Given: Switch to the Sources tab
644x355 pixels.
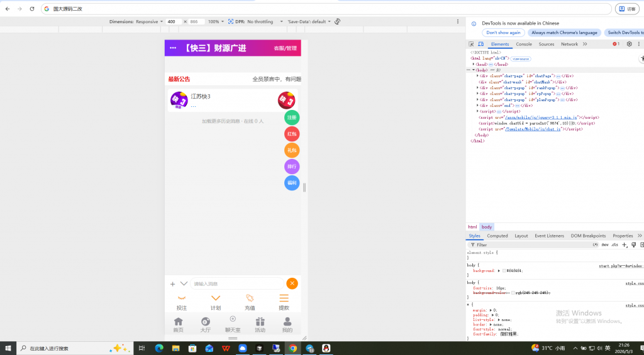Looking at the screenshot, I should pyautogui.click(x=547, y=44).
